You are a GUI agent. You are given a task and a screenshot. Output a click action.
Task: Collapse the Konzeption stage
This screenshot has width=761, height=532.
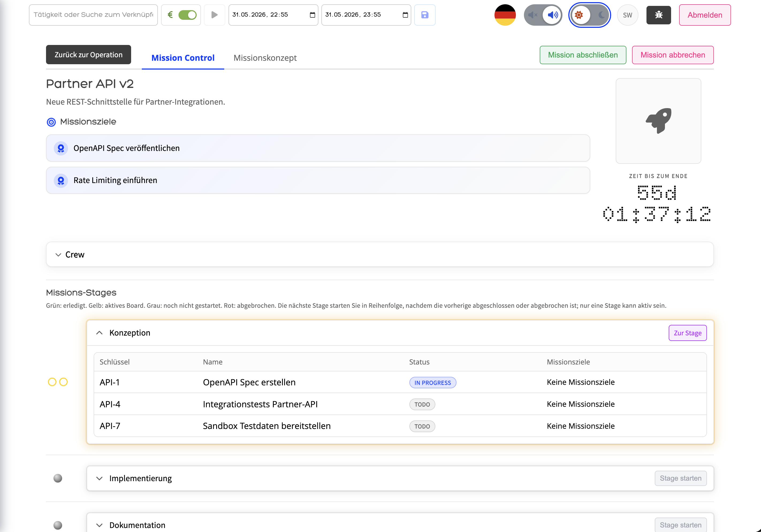(x=99, y=333)
